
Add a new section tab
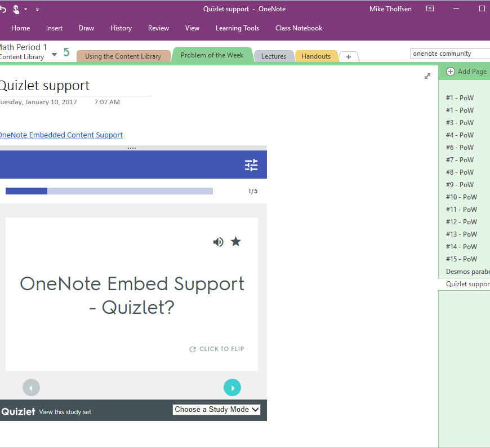tap(349, 56)
